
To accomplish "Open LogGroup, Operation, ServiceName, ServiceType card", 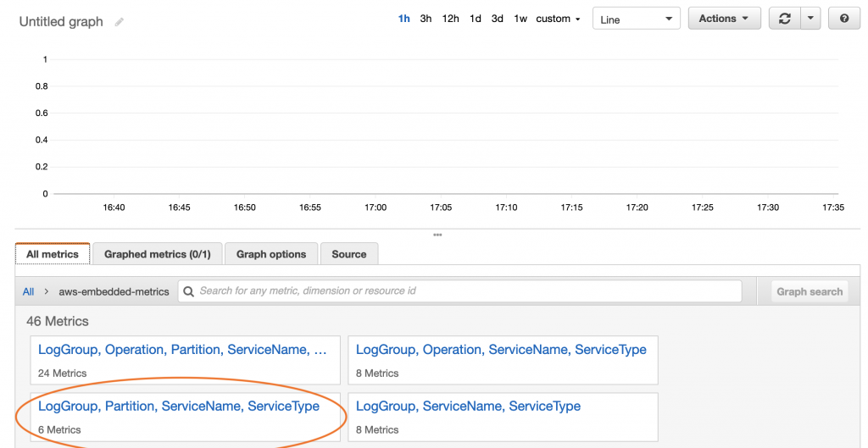I will point(503,360).
